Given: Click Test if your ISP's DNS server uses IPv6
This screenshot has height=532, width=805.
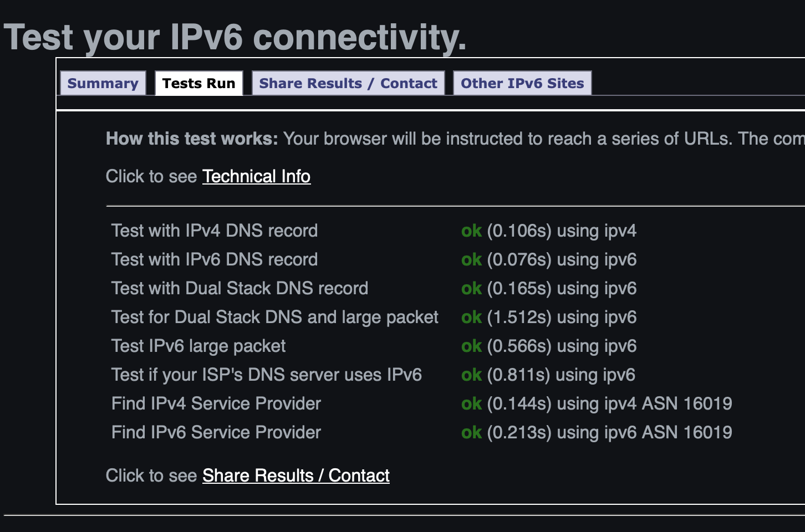Looking at the screenshot, I should pyautogui.click(x=267, y=375).
